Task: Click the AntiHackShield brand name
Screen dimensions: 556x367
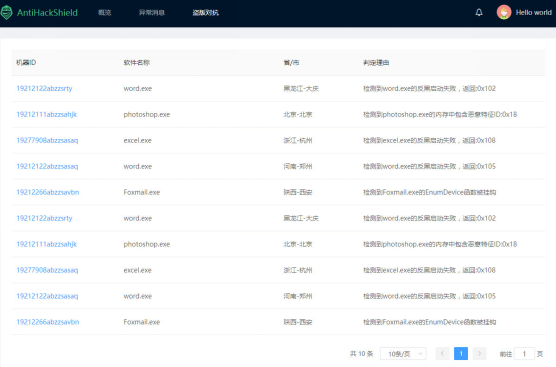Action: coord(47,13)
